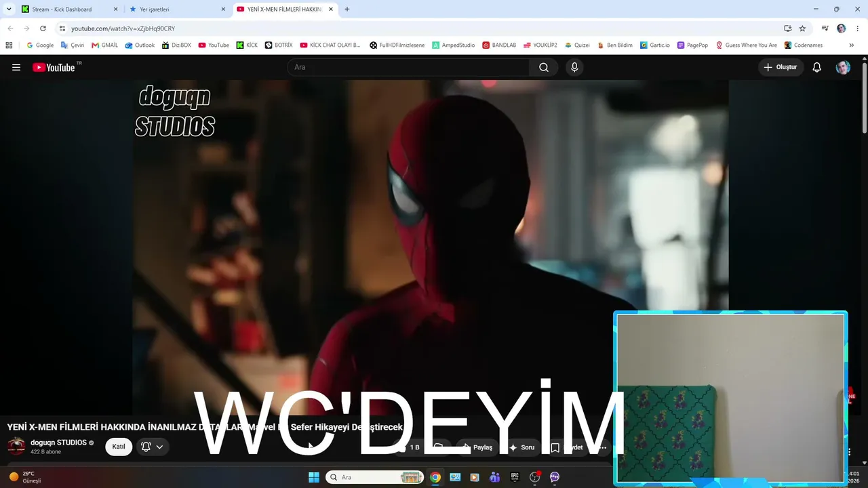Open the BANDLAB bookmark

(x=499, y=45)
